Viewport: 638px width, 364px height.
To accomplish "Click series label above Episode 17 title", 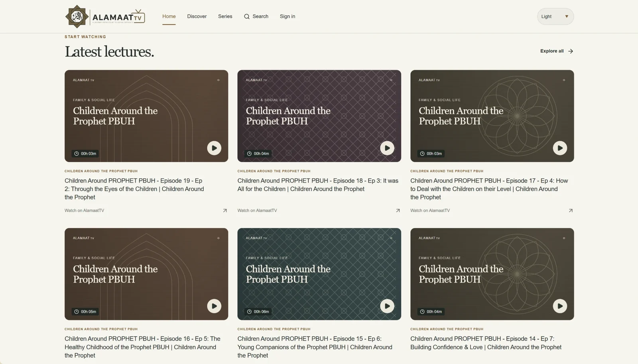I will tap(447, 171).
